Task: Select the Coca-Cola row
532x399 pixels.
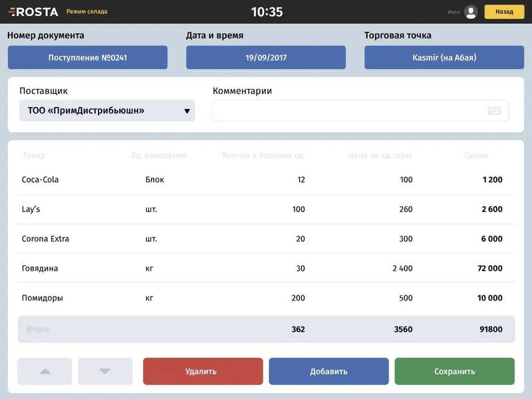Action: 267,180
